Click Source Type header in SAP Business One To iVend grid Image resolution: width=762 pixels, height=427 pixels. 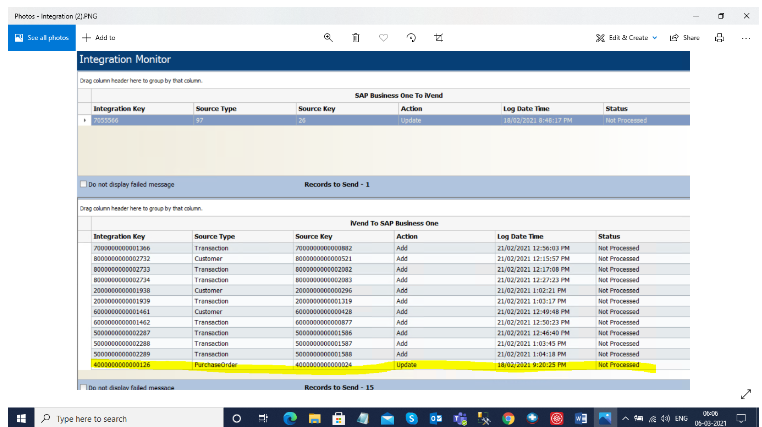click(x=245, y=109)
